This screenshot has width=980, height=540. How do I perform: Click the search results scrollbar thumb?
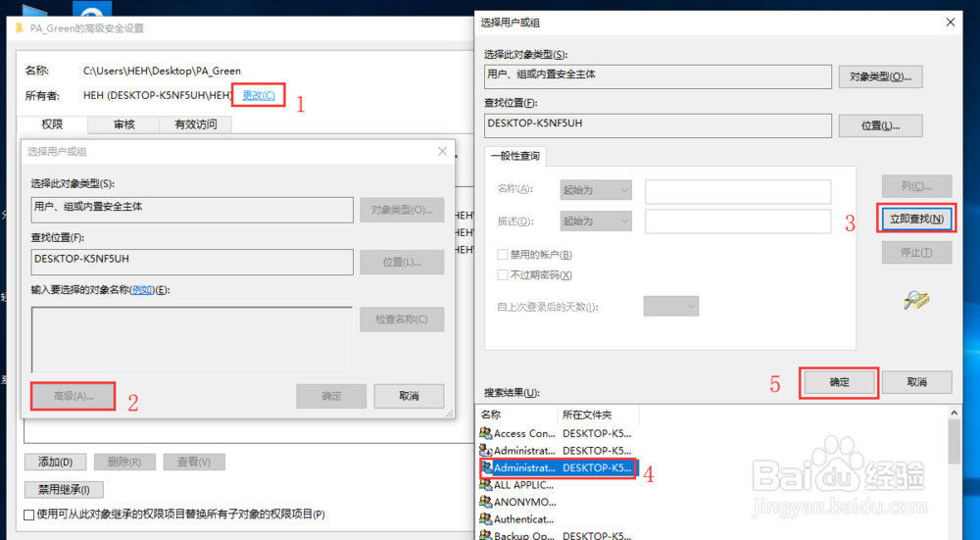(954, 442)
